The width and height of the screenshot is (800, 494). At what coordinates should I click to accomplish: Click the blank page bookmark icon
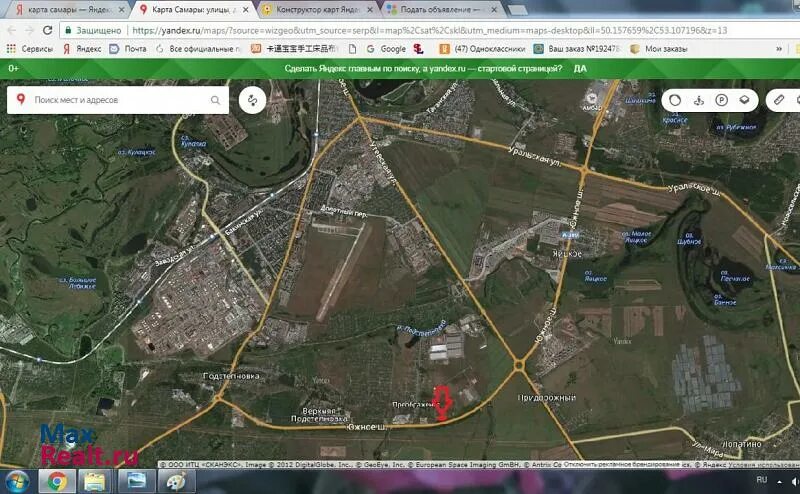pyautogui.click(x=353, y=48)
